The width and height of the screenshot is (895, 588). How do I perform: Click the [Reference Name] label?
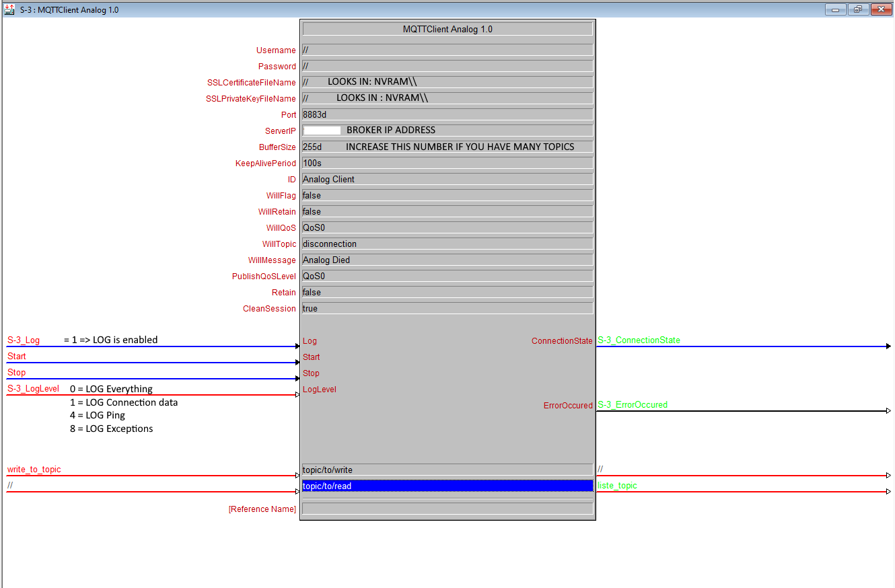point(262,509)
